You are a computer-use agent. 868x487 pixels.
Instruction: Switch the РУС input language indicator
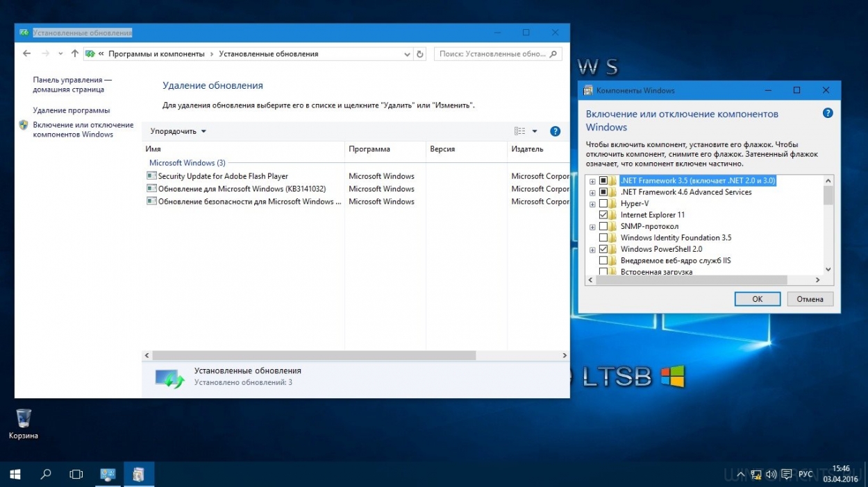coord(806,475)
